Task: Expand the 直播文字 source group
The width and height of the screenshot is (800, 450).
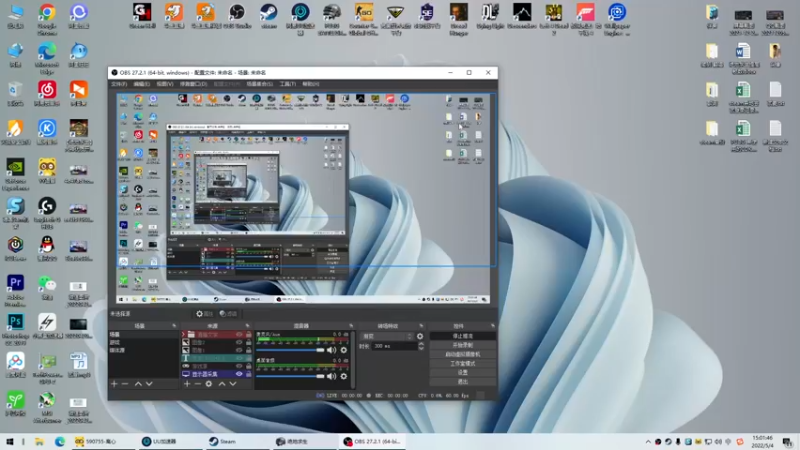Action: pos(183,335)
